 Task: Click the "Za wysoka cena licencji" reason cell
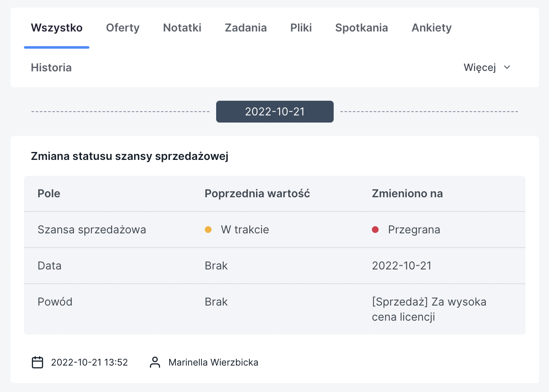(429, 309)
